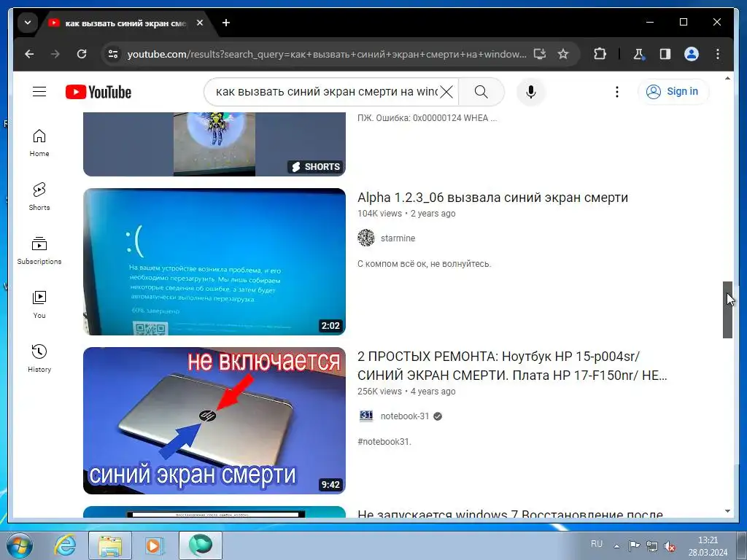The width and height of the screenshot is (747, 560).
Task: Open the HP 15-p004sr repair video title
Action: pos(512,366)
